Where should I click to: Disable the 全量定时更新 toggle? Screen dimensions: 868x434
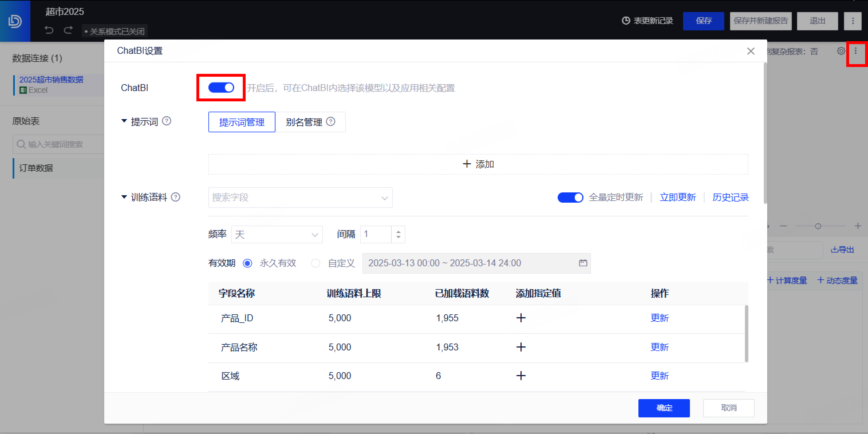tap(570, 198)
